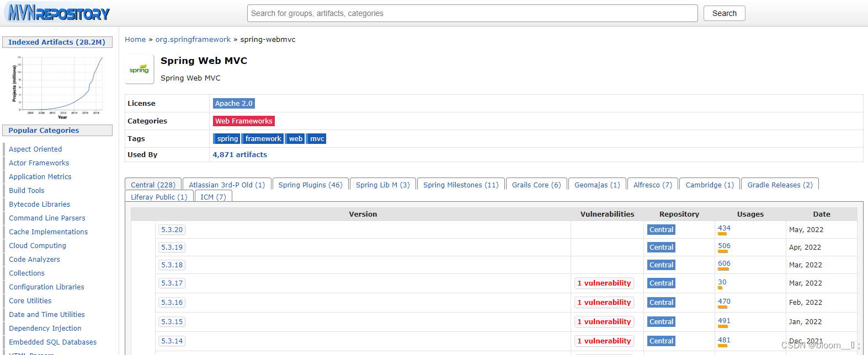
Task: Switch to the Liferay Public (1) tab
Action: click(159, 197)
